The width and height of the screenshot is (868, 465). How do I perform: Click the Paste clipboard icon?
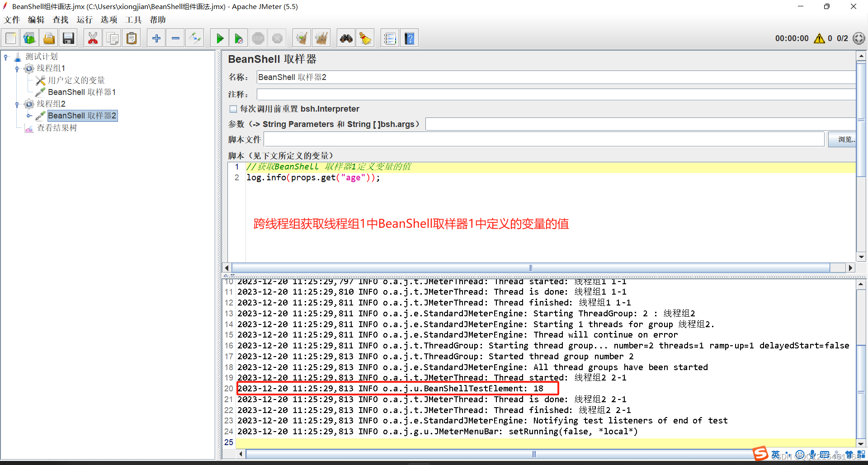(132, 38)
